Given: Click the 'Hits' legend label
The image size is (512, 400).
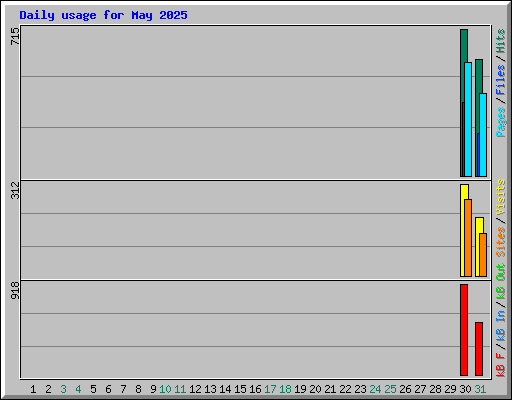Looking at the screenshot, I should pos(501,41).
